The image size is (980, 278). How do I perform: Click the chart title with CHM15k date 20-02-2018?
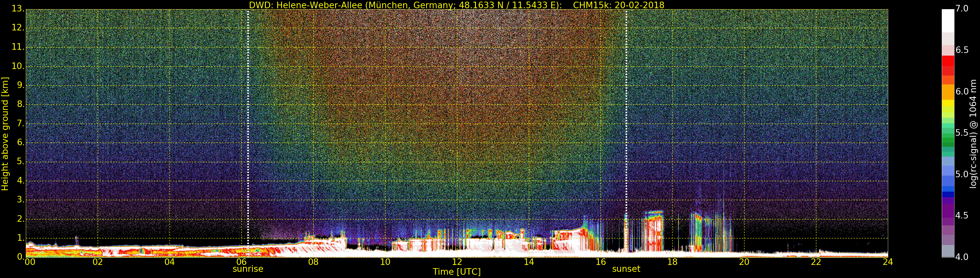[x=457, y=5]
